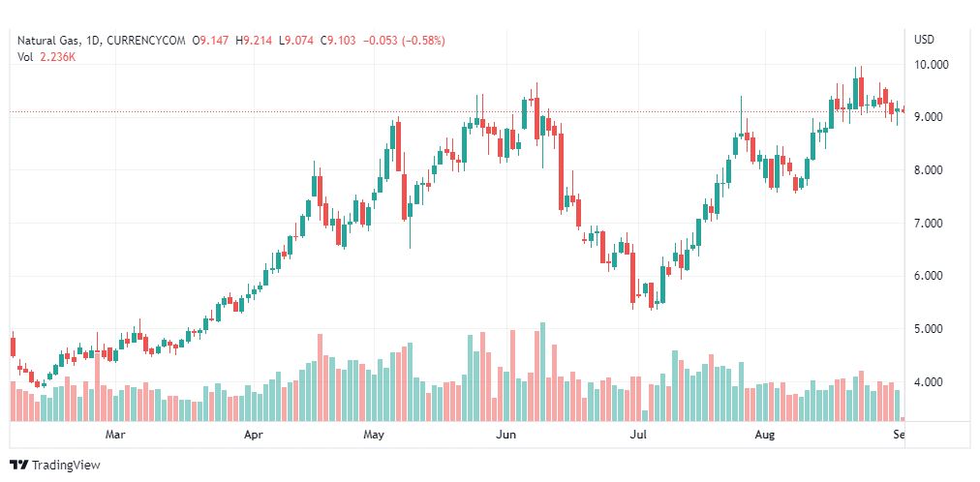Click the red dotted current price line
The height and width of the screenshot is (482, 980).
tap(457, 112)
